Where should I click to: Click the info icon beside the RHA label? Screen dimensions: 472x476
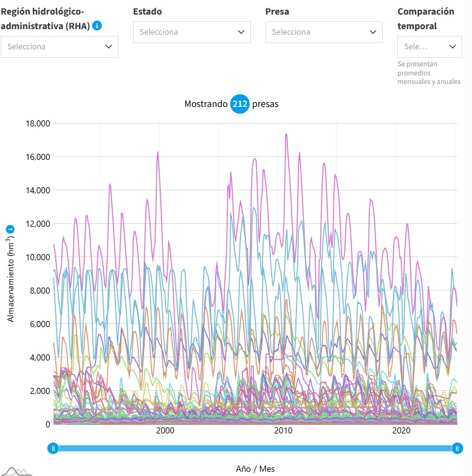click(x=97, y=26)
